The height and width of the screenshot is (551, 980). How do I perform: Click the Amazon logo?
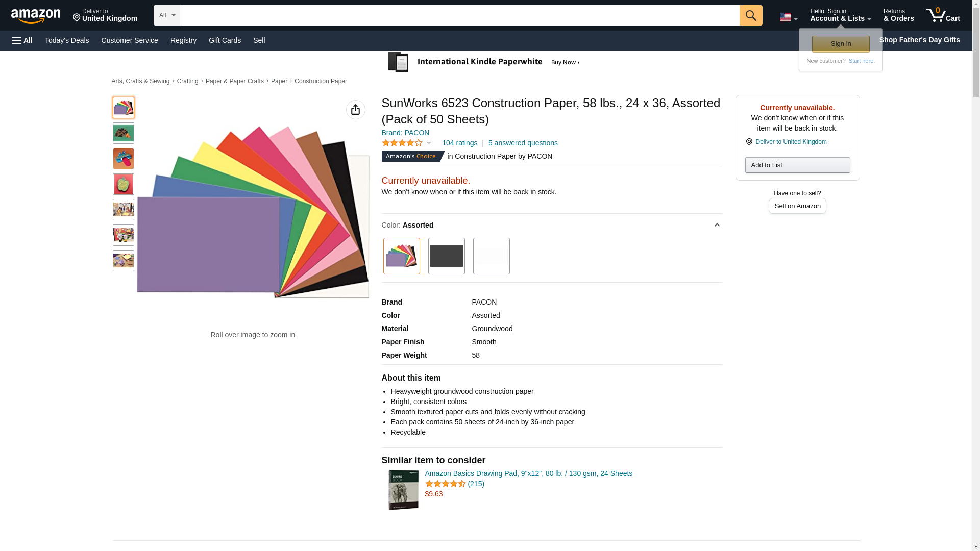click(x=36, y=16)
